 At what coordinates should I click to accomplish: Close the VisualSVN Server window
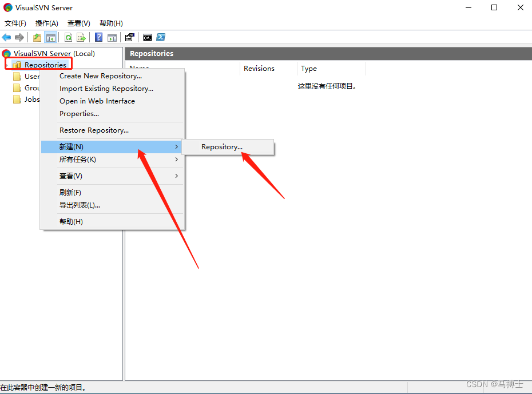[x=521, y=7]
